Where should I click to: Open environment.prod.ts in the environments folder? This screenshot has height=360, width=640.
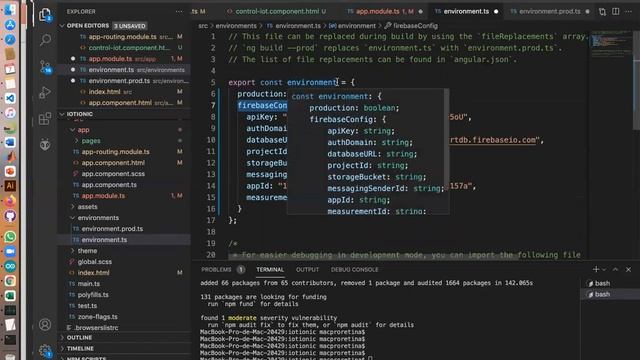click(x=112, y=229)
